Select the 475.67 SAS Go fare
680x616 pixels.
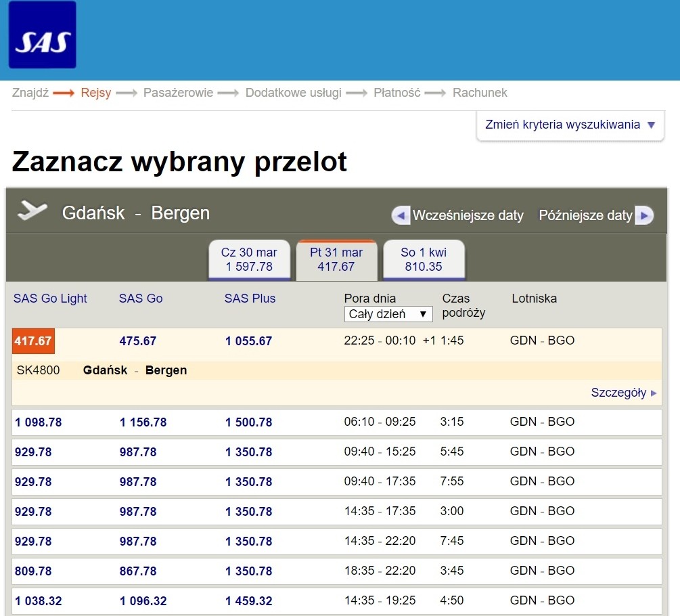[x=138, y=341]
